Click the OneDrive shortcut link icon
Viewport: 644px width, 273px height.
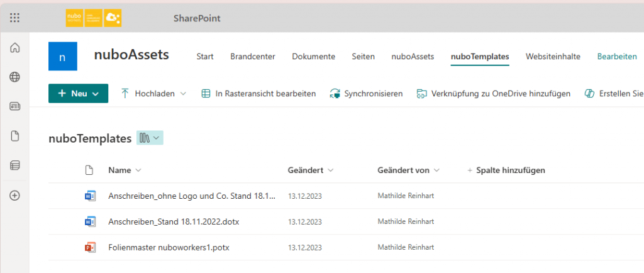[422, 94]
